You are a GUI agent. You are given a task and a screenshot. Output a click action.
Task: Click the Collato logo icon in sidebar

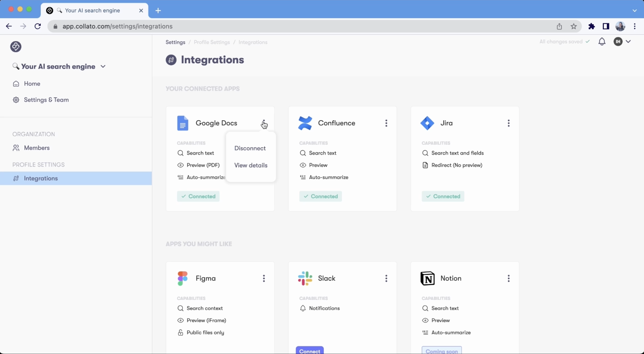tap(16, 46)
